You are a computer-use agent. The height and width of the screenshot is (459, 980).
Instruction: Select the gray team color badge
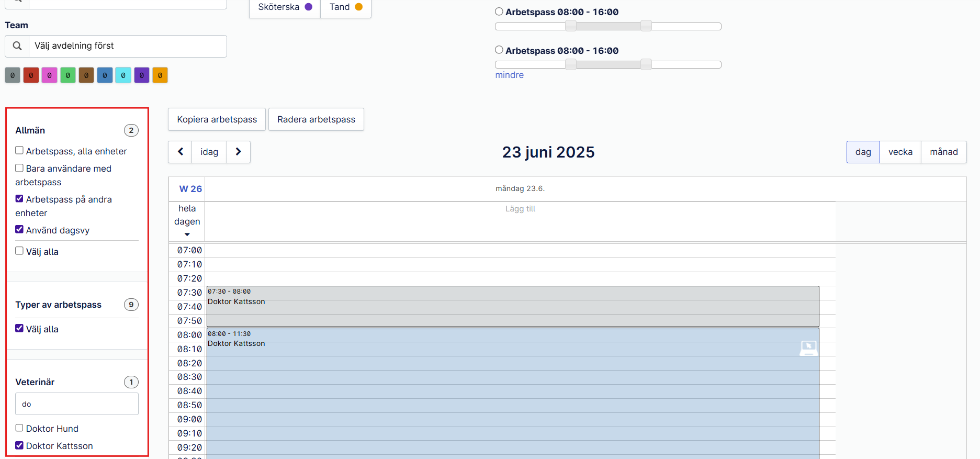point(13,75)
